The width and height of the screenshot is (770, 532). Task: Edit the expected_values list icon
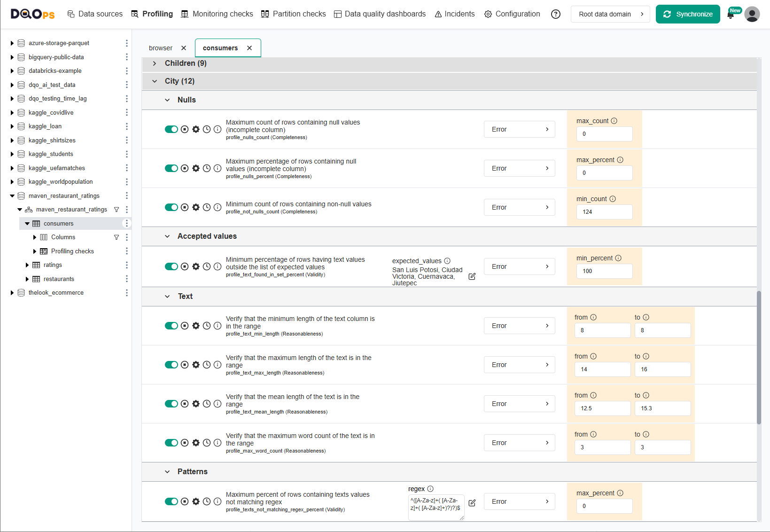tap(472, 276)
